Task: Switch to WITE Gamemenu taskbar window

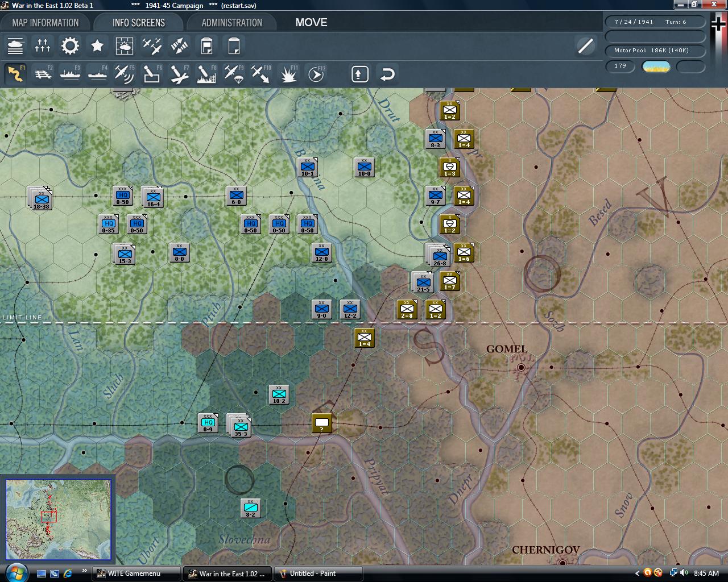Action: point(136,573)
